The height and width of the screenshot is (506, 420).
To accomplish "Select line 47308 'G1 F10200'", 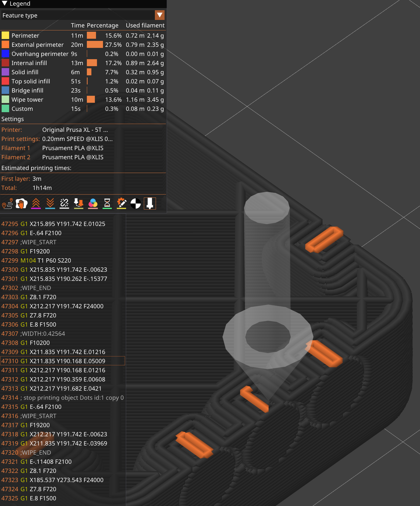I will click(63, 343).
